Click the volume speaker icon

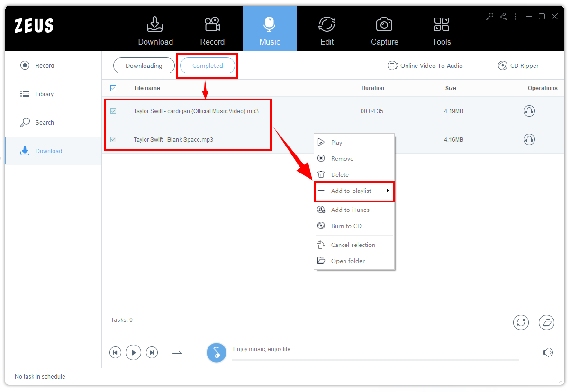[x=548, y=352]
